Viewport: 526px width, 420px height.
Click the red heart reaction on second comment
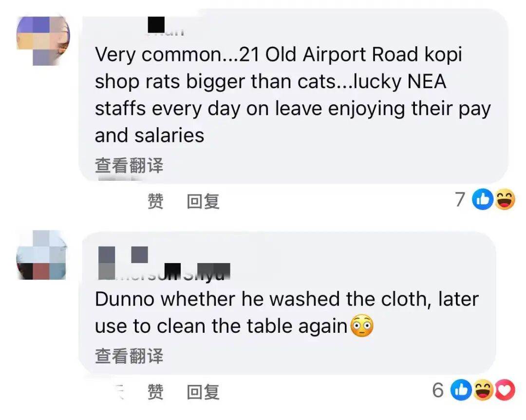(x=505, y=390)
